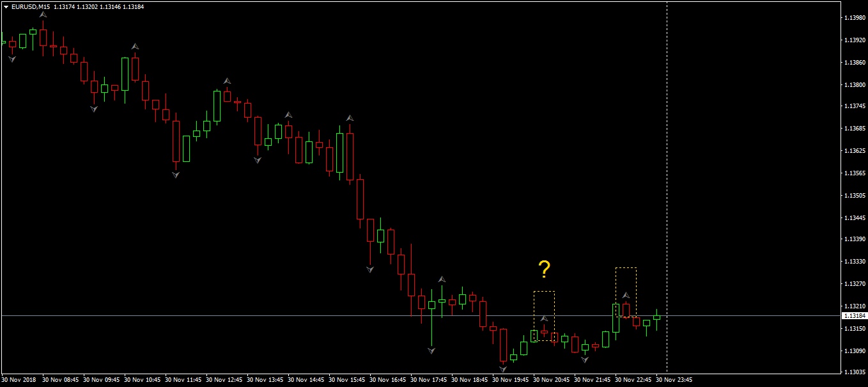This screenshot has width=868, height=387.
Task: Click the 30 Nov 17:45 time label
Action: pyautogui.click(x=429, y=379)
